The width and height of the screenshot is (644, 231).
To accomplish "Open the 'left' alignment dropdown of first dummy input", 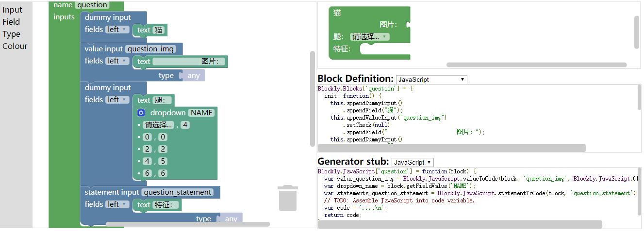I will (x=118, y=30).
